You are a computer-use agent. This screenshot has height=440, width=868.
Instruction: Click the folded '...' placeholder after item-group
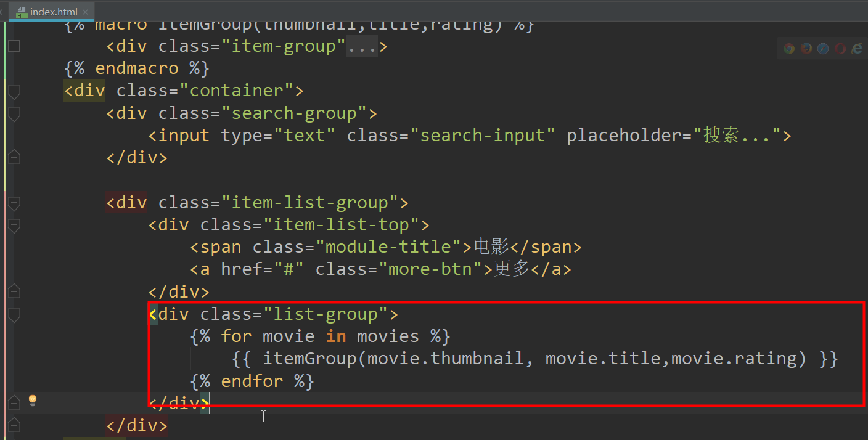pos(362,46)
